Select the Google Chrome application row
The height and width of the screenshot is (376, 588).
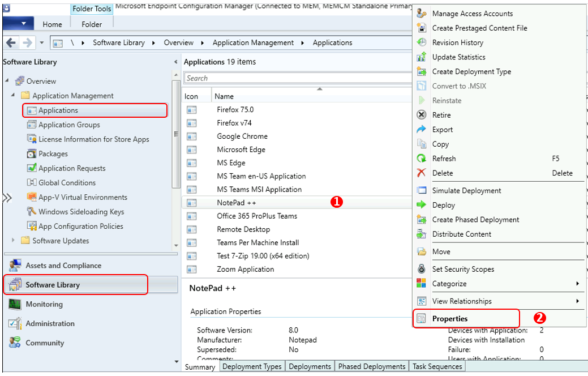(297, 136)
